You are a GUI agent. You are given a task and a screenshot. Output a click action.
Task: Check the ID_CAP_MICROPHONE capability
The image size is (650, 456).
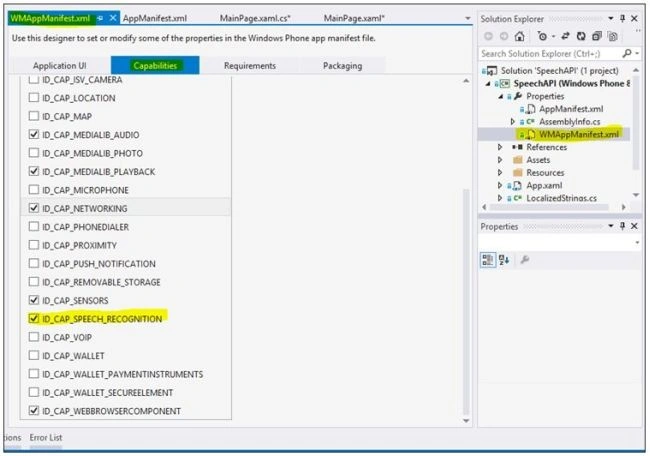(x=34, y=189)
